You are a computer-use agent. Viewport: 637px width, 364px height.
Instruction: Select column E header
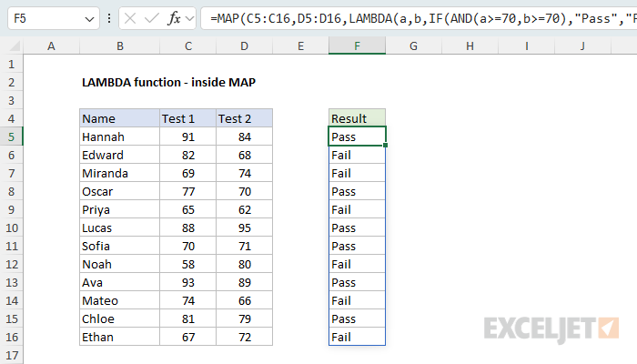tap(300, 45)
